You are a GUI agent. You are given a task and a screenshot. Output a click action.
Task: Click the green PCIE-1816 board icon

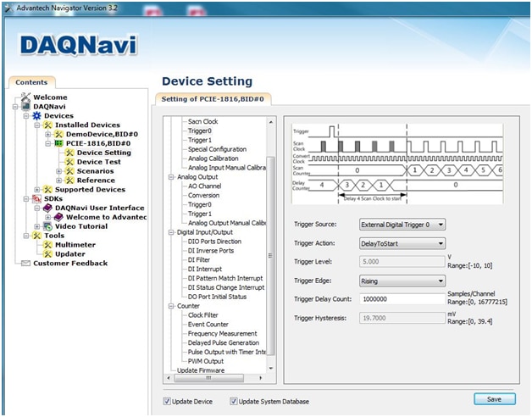click(x=58, y=143)
